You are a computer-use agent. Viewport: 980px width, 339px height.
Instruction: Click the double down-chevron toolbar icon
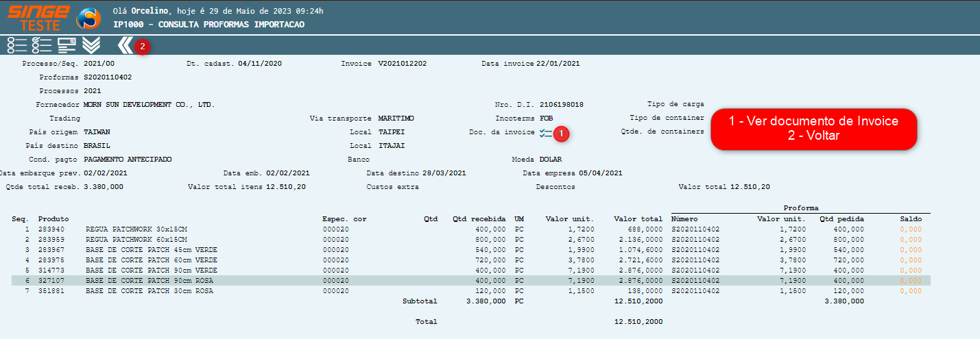pyautogui.click(x=91, y=46)
